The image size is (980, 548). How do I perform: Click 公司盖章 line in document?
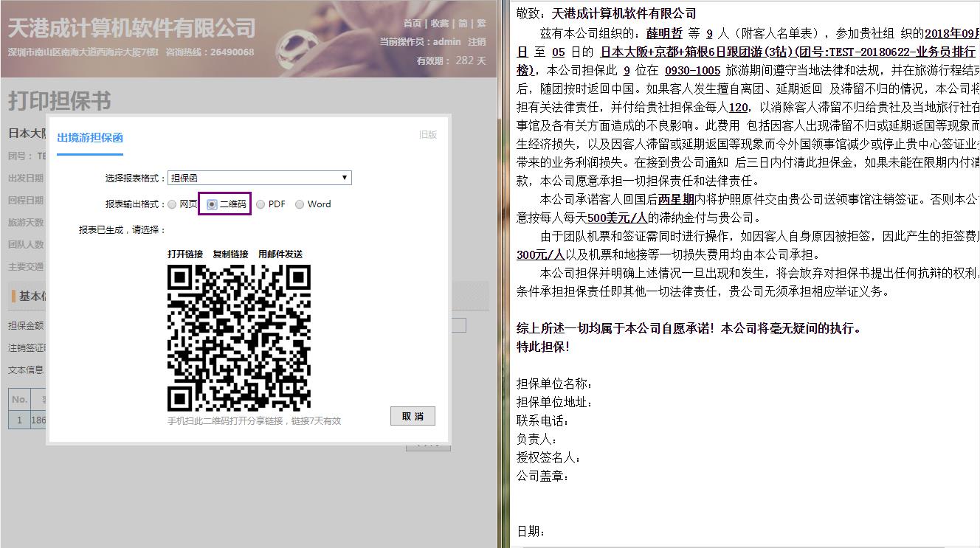(542, 476)
